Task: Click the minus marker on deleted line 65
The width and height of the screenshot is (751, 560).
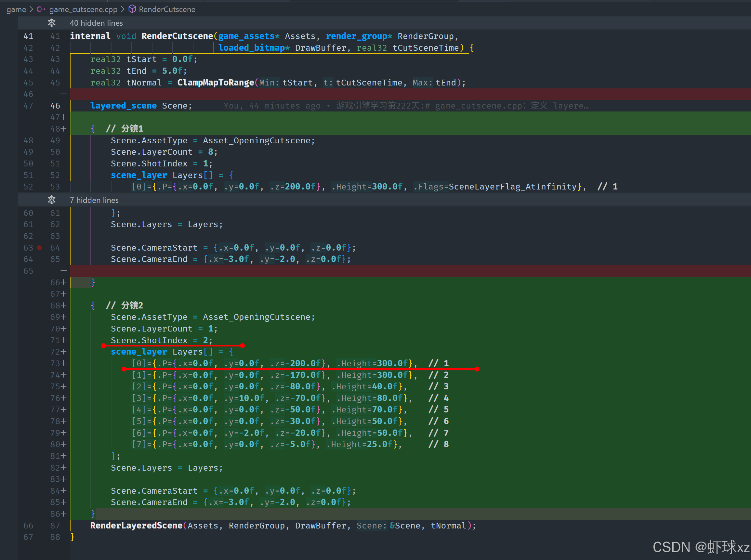Action: coord(63,271)
